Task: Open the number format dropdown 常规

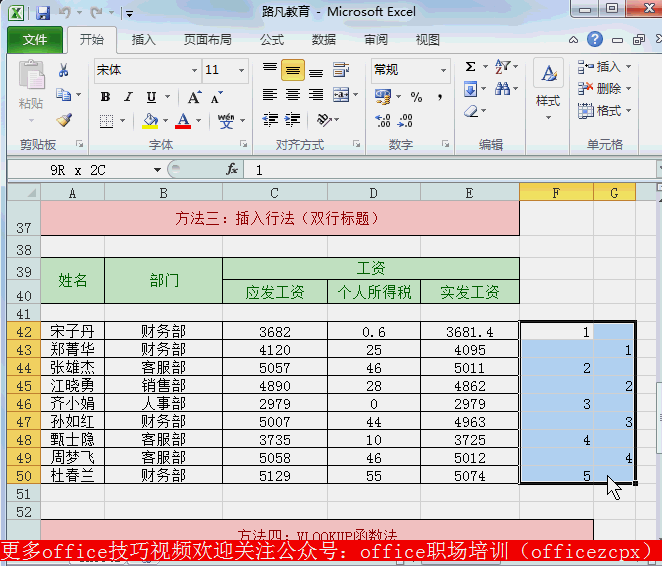Action: [410, 70]
